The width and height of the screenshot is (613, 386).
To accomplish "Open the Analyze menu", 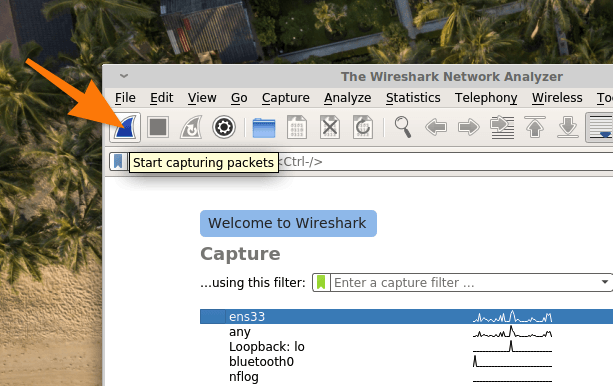I will coord(348,97).
